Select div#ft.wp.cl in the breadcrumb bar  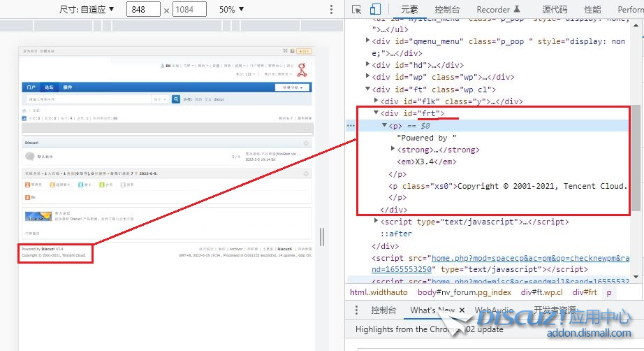(542, 292)
